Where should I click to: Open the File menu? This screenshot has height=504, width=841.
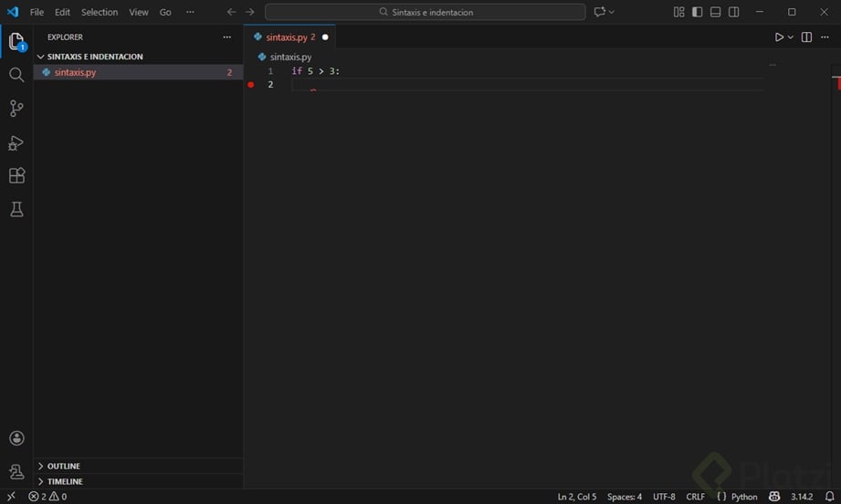(37, 12)
